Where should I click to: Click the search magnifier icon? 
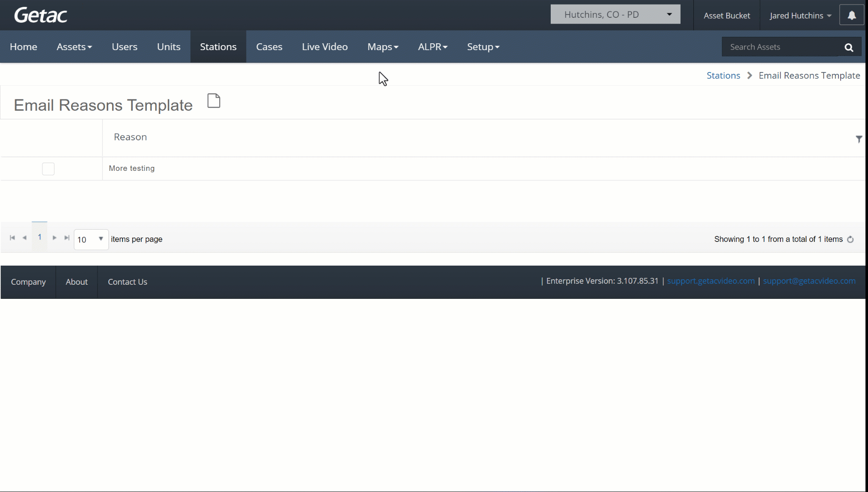(848, 47)
